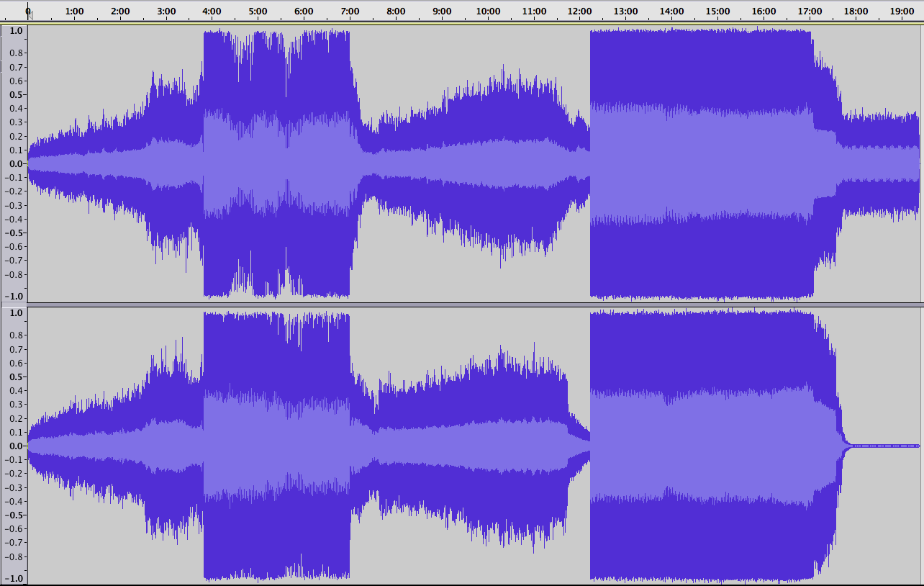Click the 4:00 mark on the timeline
The height and width of the screenshot is (586, 924).
click(x=212, y=12)
